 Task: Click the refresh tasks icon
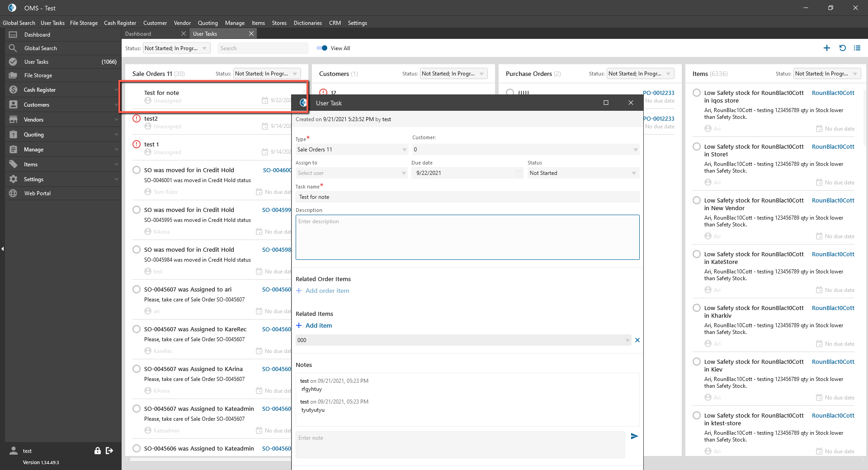tap(842, 48)
